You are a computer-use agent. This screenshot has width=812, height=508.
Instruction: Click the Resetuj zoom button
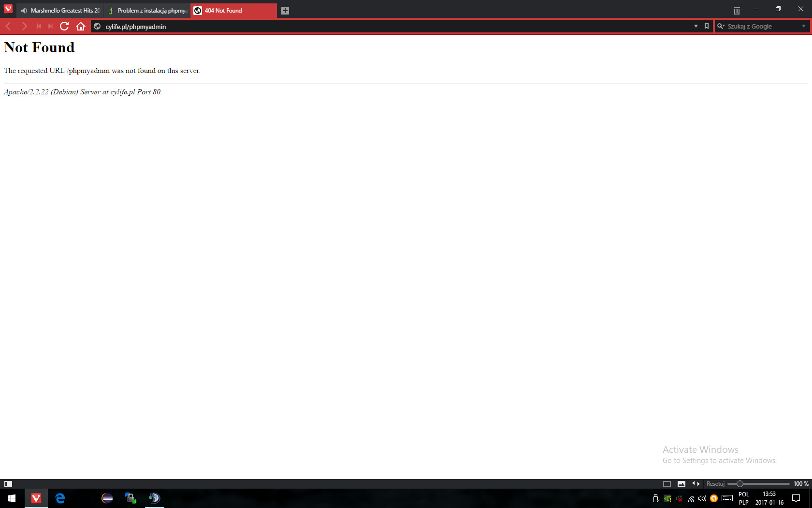click(x=715, y=484)
